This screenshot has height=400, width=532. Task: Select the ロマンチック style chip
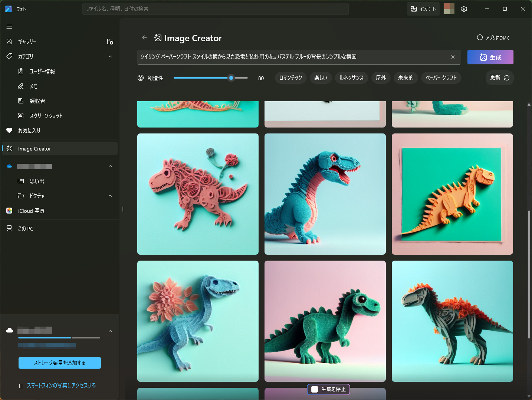(290, 78)
